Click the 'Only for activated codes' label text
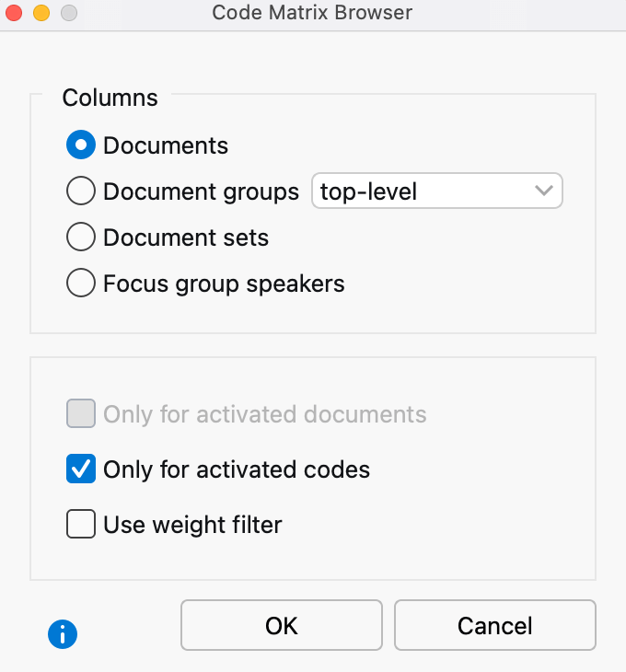This screenshot has height=672, width=626. pos(237,469)
